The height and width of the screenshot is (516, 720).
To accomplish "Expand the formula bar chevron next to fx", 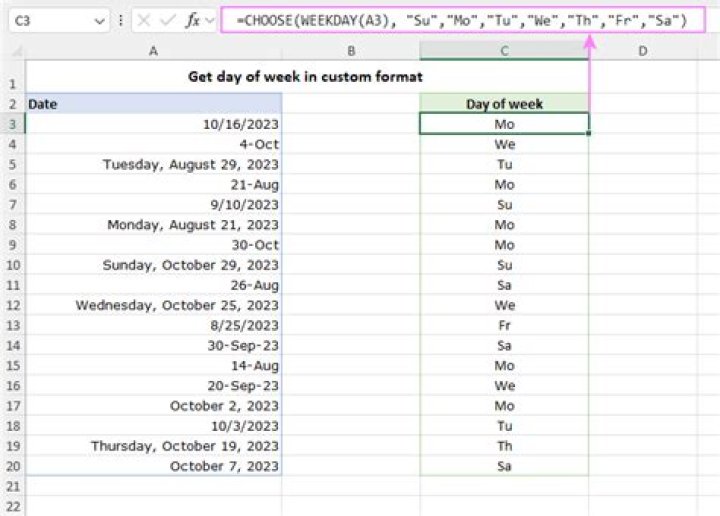I will 210,20.
